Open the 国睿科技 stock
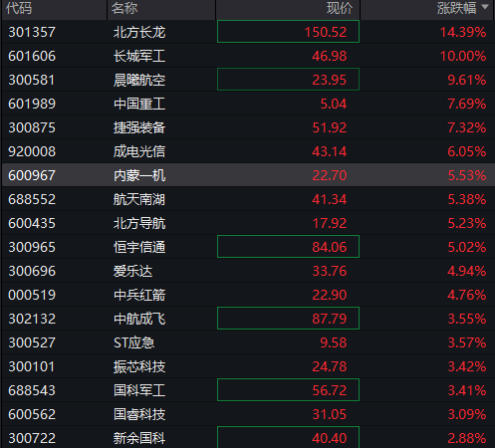The image size is (495, 448). pyautogui.click(x=139, y=414)
